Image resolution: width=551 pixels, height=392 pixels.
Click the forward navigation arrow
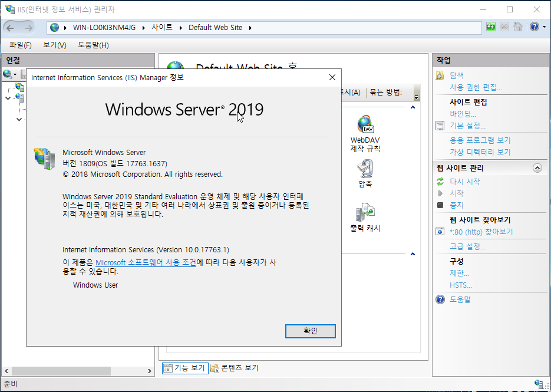[x=28, y=28]
